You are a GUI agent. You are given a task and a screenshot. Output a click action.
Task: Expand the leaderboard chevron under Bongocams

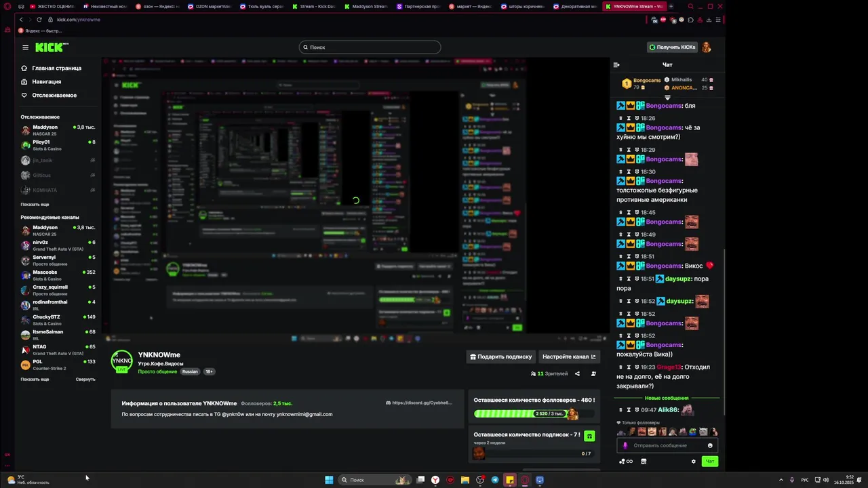tap(667, 98)
